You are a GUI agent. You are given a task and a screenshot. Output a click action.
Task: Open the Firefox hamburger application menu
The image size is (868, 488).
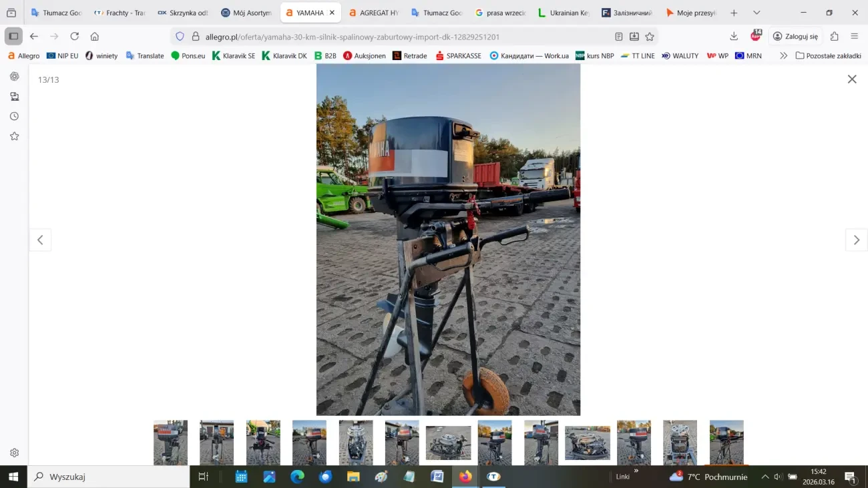(x=855, y=37)
